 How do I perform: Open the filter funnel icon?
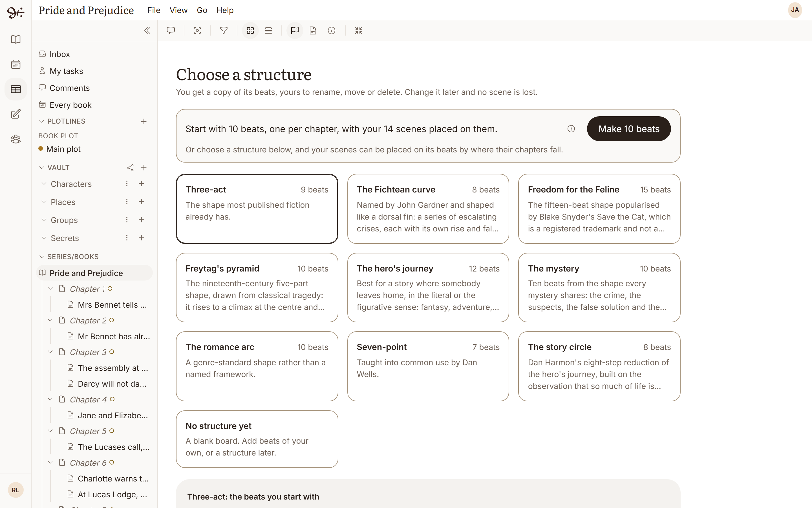pyautogui.click(x=224, y=30)
